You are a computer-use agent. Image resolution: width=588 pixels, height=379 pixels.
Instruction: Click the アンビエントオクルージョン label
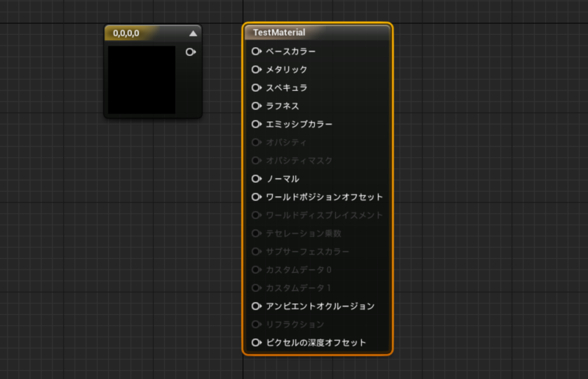(x=320, y=306)
